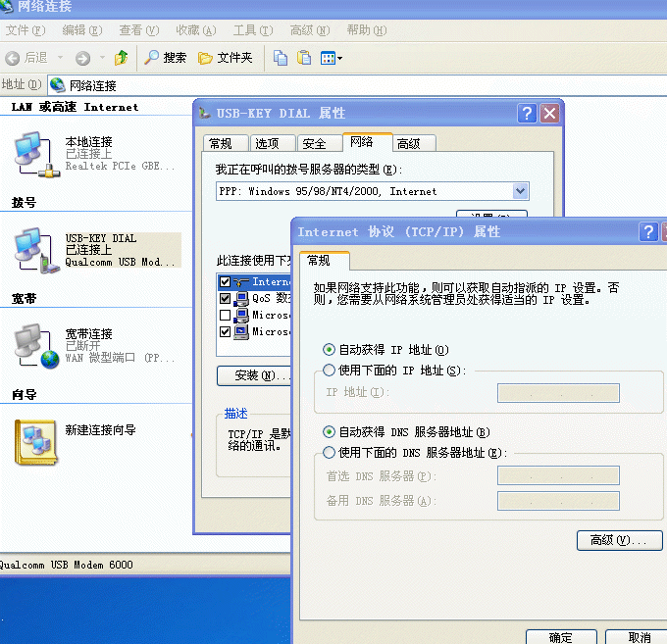Click help button in USB-KEY DIAL dialog

[527, 114]
